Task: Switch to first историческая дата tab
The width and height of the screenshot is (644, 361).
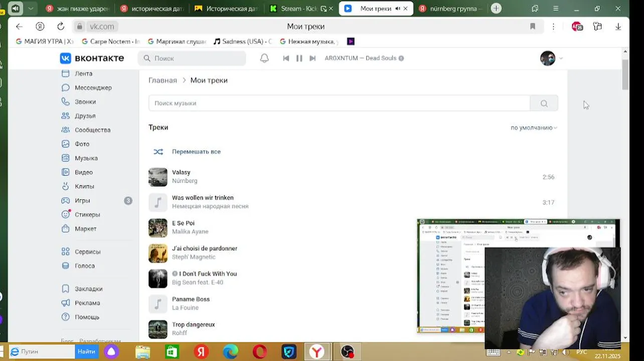Action: click(x=152, y=9)
